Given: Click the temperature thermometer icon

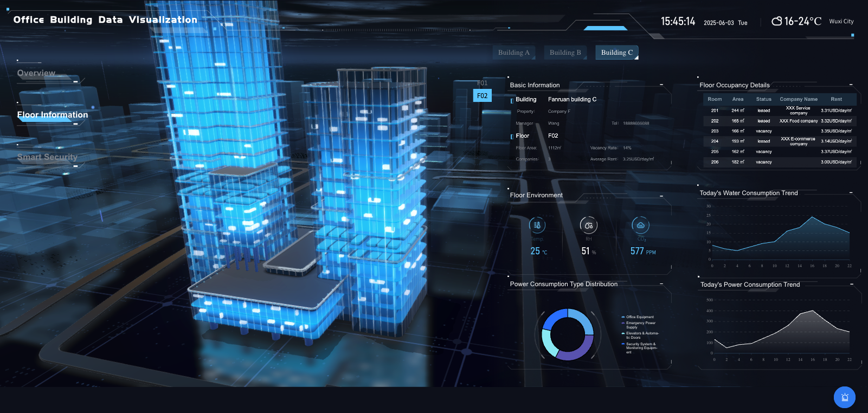Looking at the screenshot, I should click(537, 225).
